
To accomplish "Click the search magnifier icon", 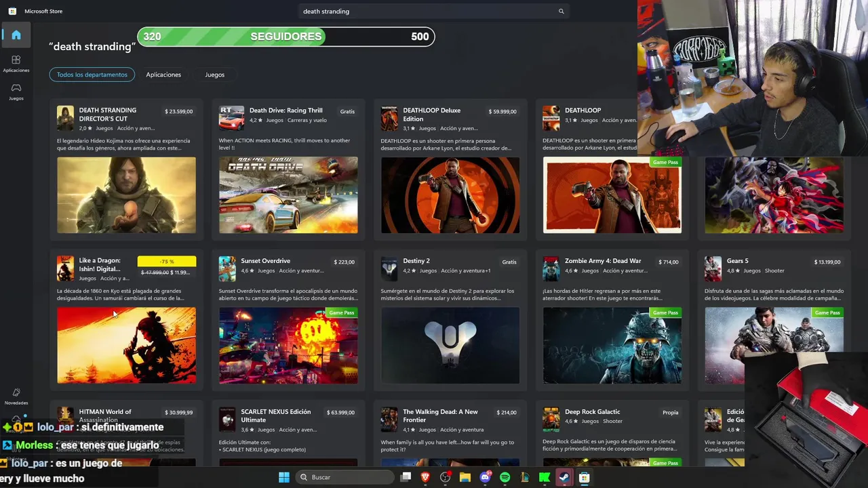I will point(561,12).
